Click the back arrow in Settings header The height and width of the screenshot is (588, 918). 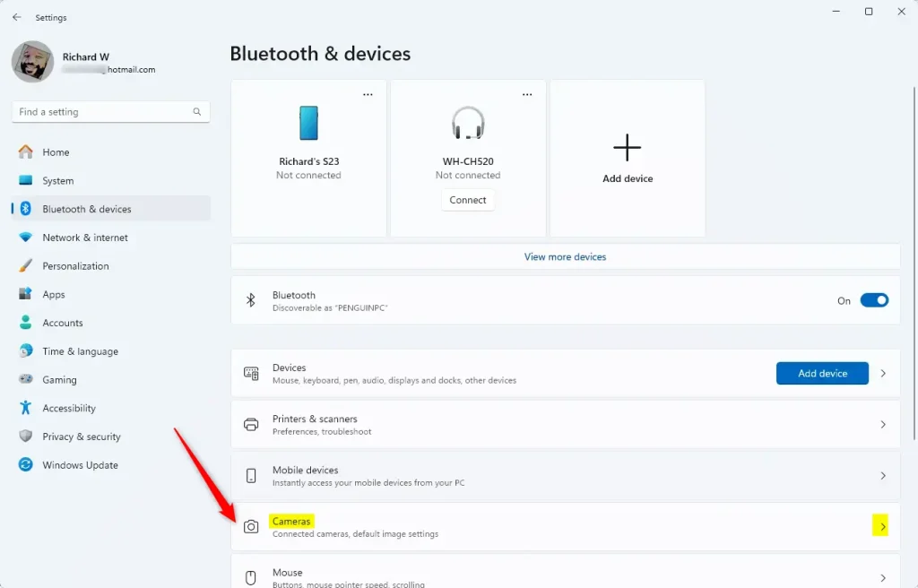click(x=16, y=17)
